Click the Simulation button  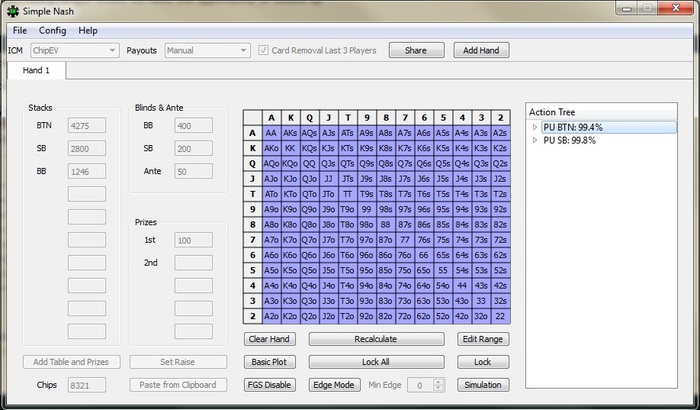pos(483,385)
